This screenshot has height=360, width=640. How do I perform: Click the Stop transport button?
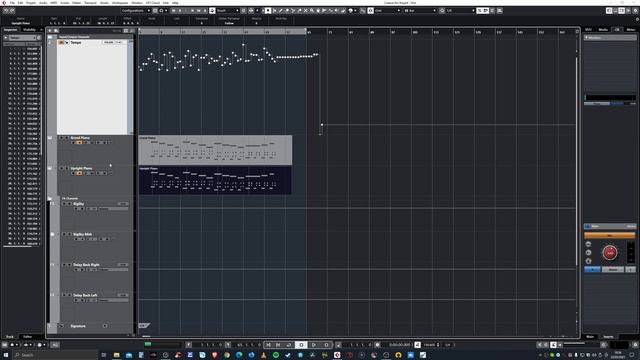click(x=301, y=345)
